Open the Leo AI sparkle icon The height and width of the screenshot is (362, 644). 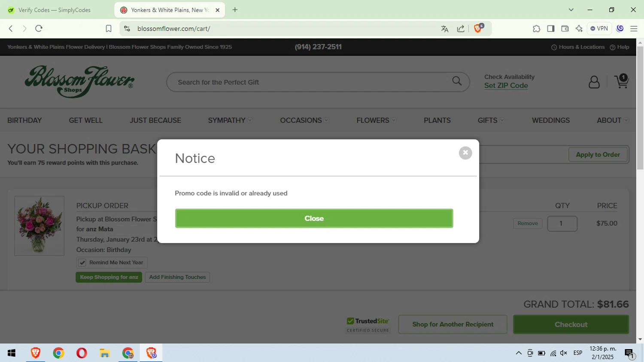(x=579, y=28)
